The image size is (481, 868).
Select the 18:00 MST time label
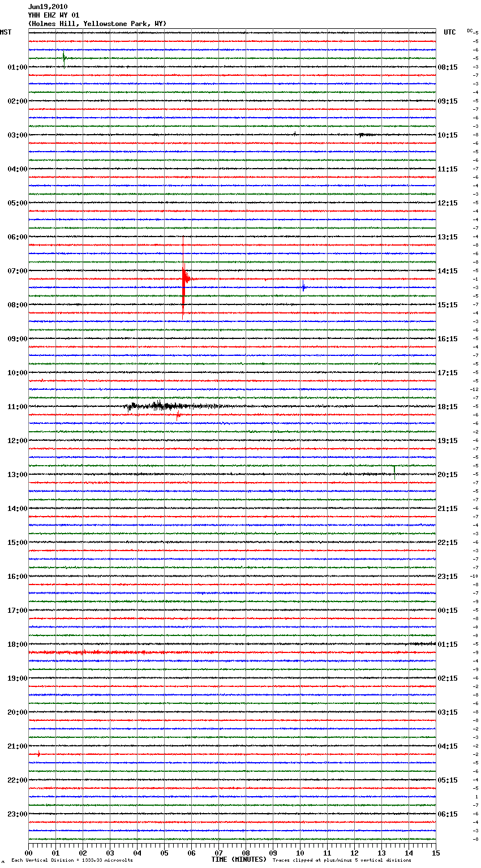click(17, 644)
